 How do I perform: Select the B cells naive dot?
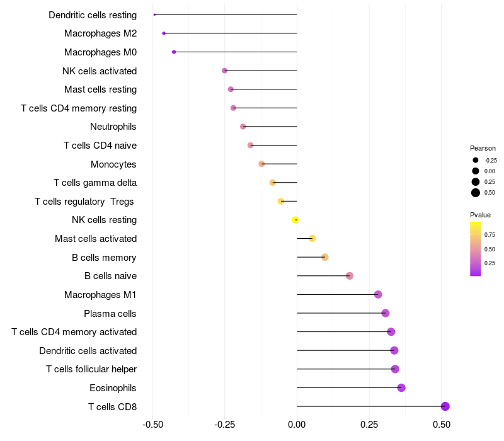coord(350,276)
